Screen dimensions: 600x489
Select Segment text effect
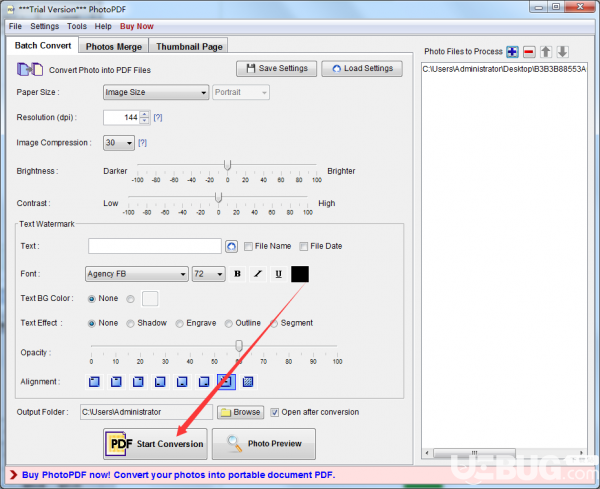[x=274, y=324]
